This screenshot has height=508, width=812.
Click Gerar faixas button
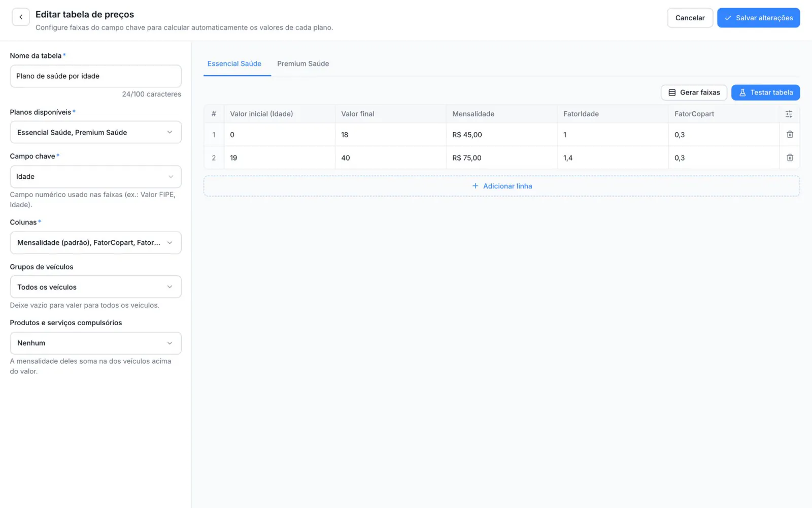click(x=694, y=92)
